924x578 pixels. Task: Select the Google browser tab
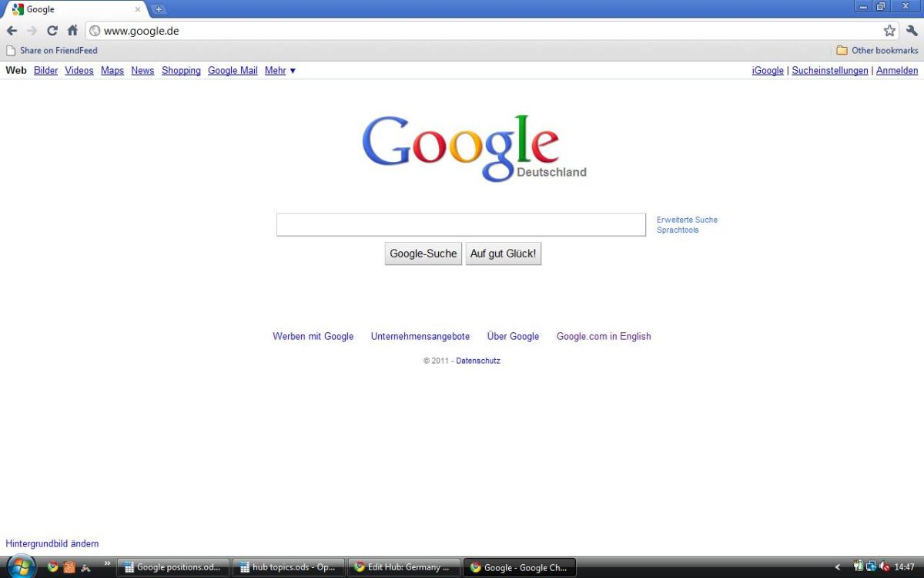click(x=77, y=9)
